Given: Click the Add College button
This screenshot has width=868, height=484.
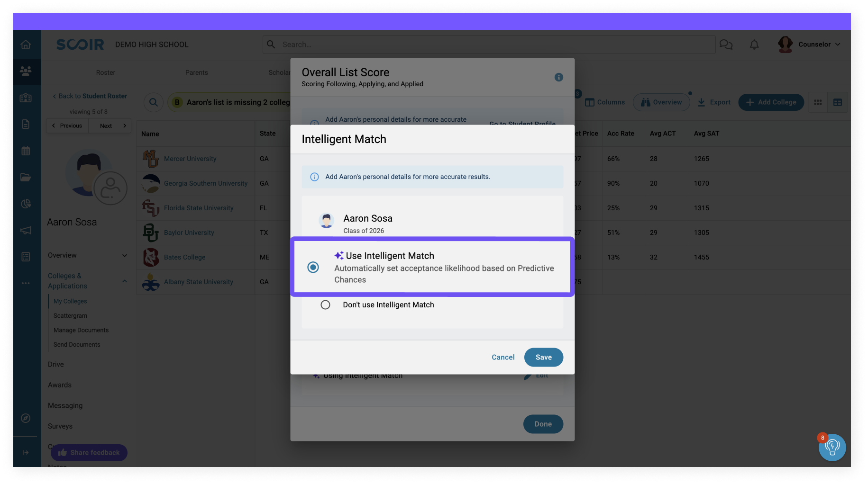Looking at the screenshot, I should coord(771,102).
